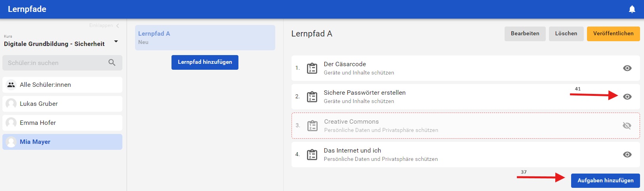Image resolution: width=644 pixels, height=191 pixels.
Task: Click the Creative Commons task clipboard icon
Action: (x=312, y=126)
